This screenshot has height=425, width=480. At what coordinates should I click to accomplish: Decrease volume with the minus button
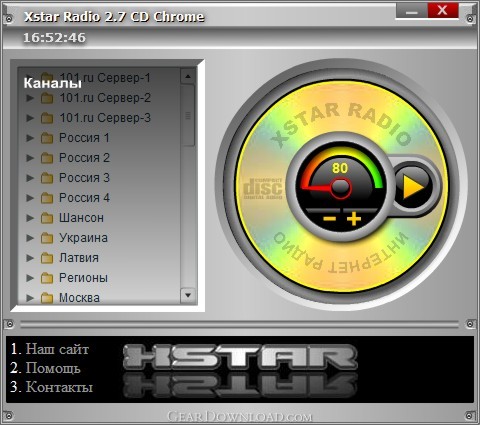(x=330, y=219)
